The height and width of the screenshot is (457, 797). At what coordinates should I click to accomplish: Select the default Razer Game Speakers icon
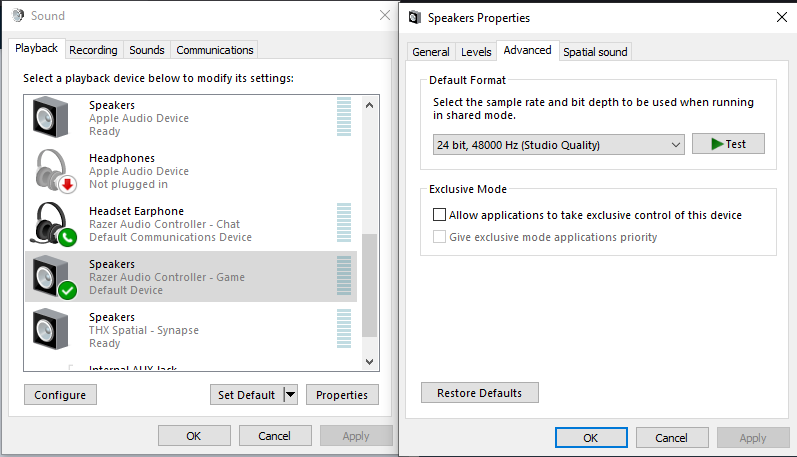(55, 277)
